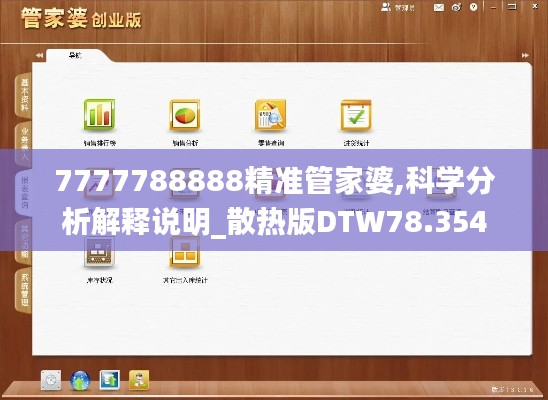Click the 其它收入/费用统计 text label
The width and height of the screenshot is (548, 400).
pyautogui.click(x=185, y=280)
